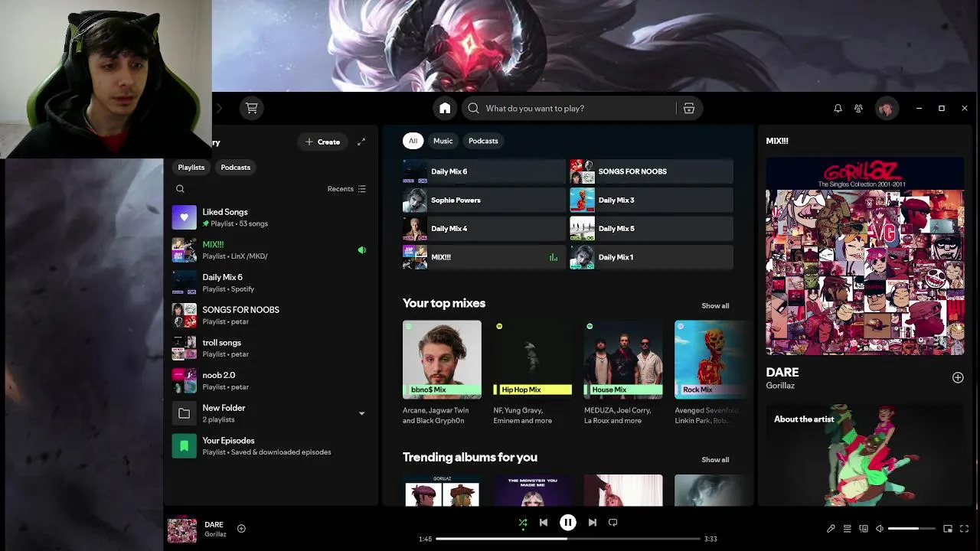Viewport: 980px width, 551px height.
Task: Open MIX!!! playlist in library
Action: pyautogui.click(x=269, y=250)
